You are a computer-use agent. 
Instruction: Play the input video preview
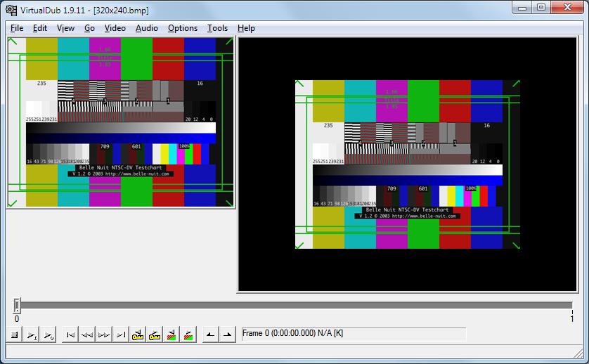pos(32,334)
